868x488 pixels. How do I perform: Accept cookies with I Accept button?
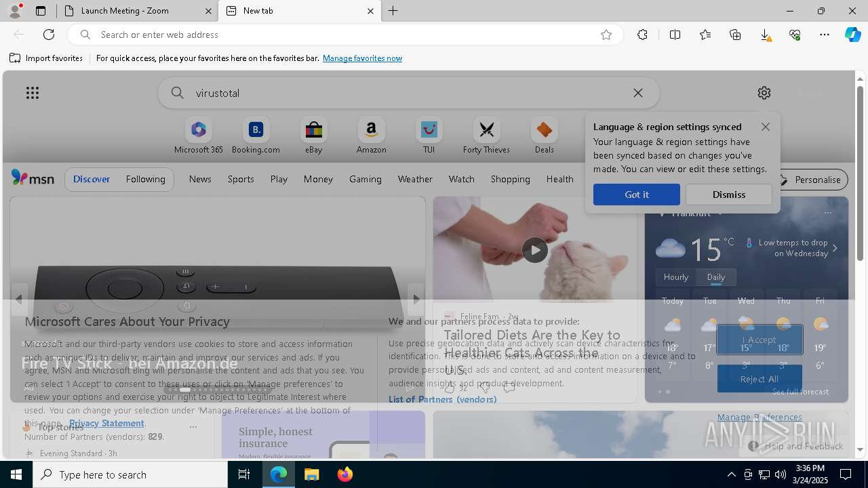click(759, 340)
